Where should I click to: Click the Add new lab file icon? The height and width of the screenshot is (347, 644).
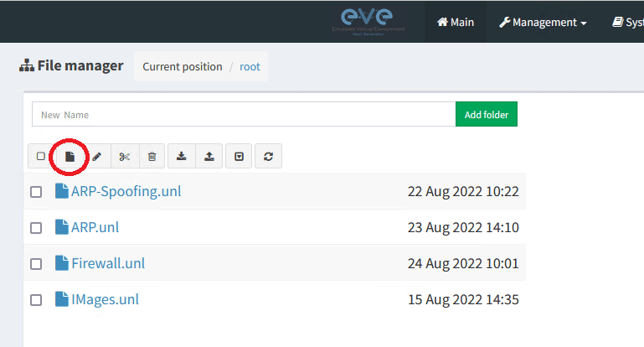pos(70,156)
